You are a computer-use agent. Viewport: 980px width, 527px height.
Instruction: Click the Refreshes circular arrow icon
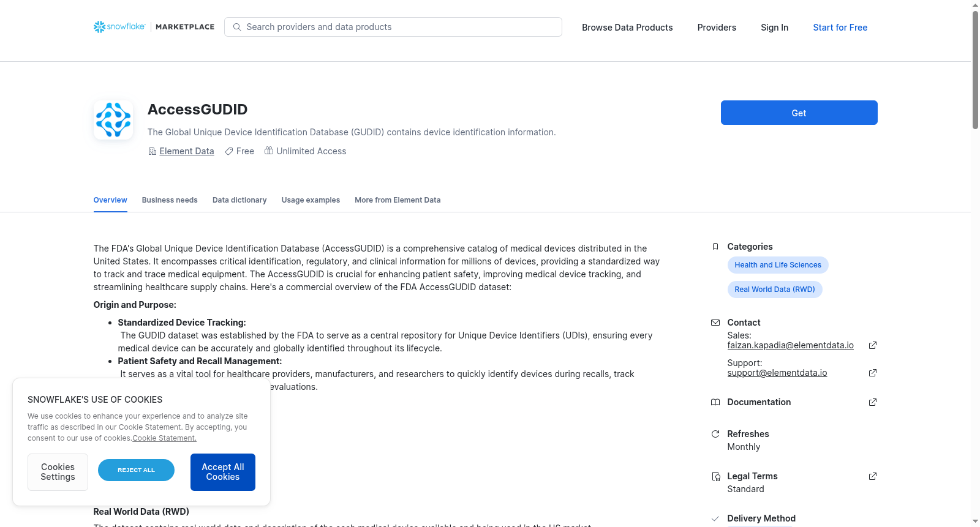click(x=715, y=434)
